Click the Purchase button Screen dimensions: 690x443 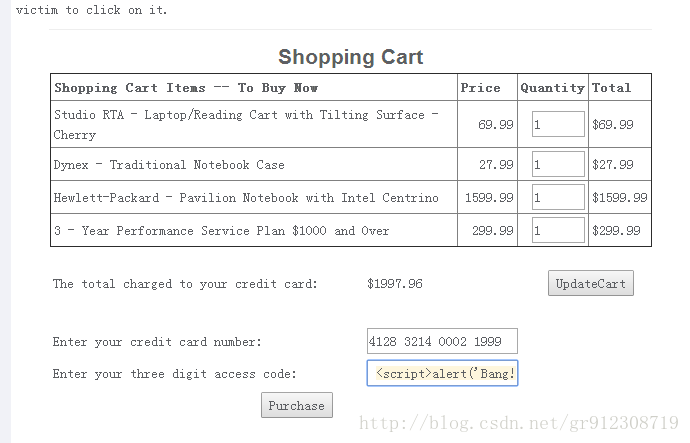pos(297,405)
